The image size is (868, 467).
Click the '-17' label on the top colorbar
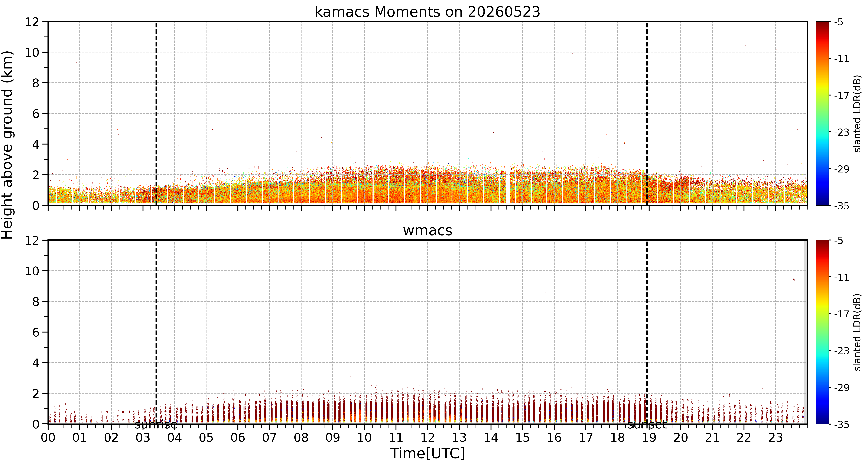(x=841, y=95)
